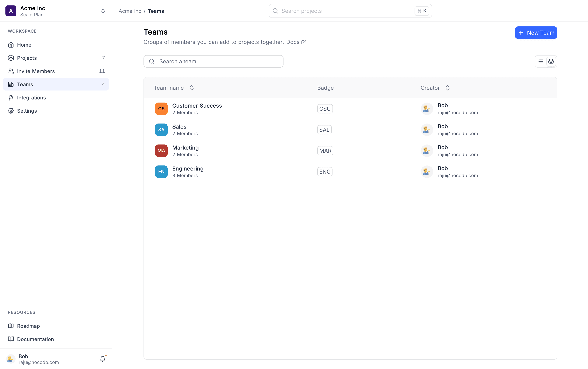The width and height of the screenshot is (588, 369).
Task: Click the MAR badge
Action: [x=325, y=151]
